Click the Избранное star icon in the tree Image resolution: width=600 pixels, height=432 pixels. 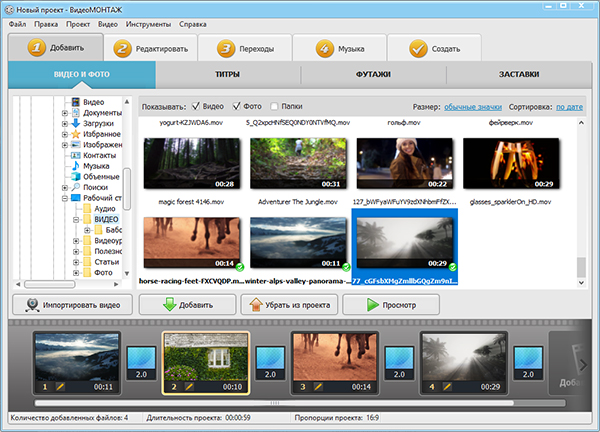74,134
